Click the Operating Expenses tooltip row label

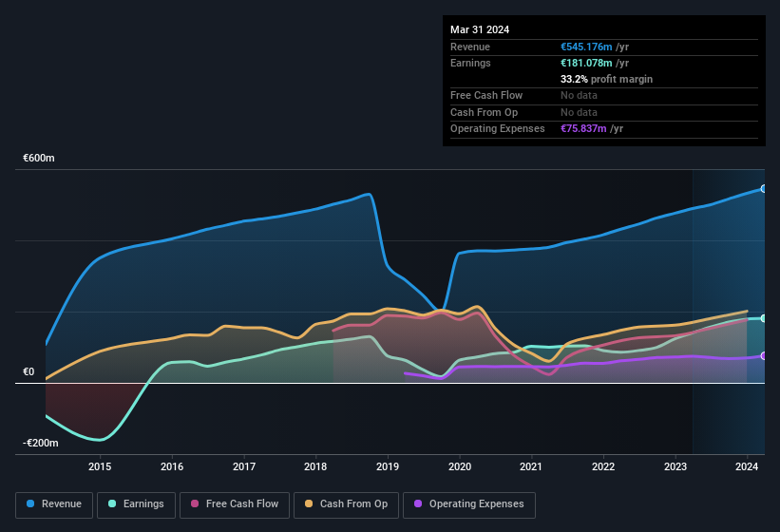point(498,128)
